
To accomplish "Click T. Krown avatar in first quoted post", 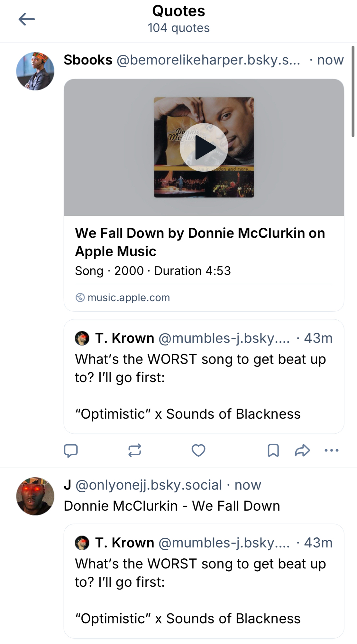I will click(x=82, y=338).
